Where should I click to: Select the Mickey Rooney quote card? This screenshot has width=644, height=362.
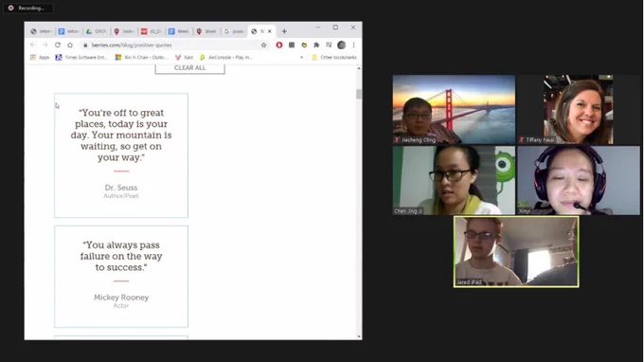coord(121,277)
